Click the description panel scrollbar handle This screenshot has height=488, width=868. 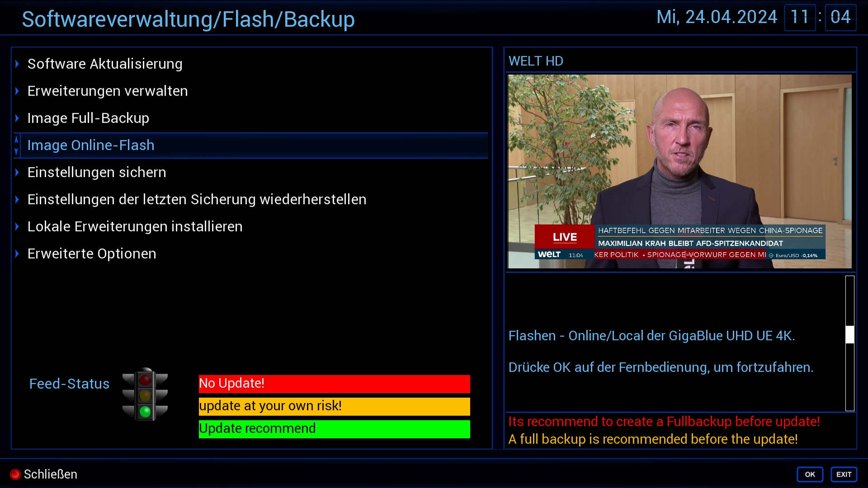pos(850,335)
